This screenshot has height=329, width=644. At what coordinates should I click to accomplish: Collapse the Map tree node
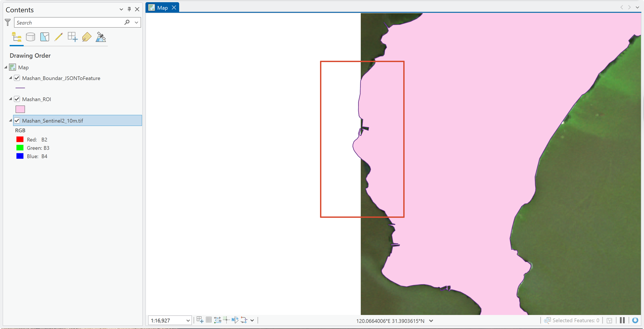coord(6,67)
